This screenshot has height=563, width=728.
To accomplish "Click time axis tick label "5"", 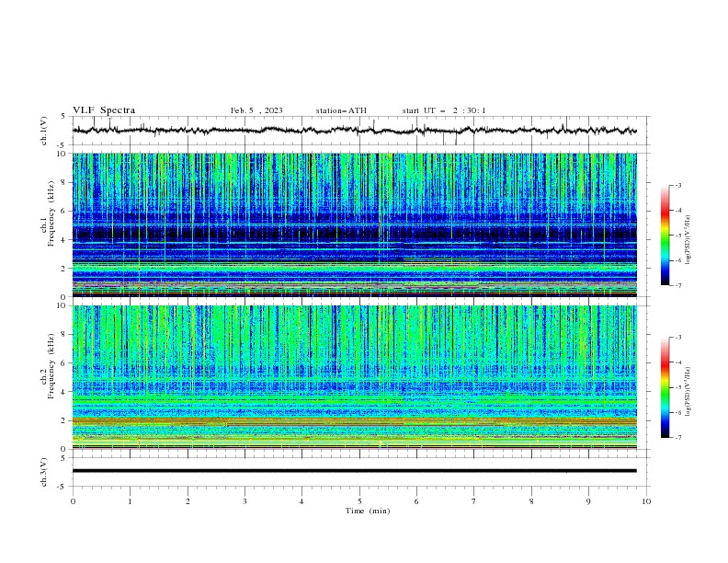I will [x=359, y=501].
